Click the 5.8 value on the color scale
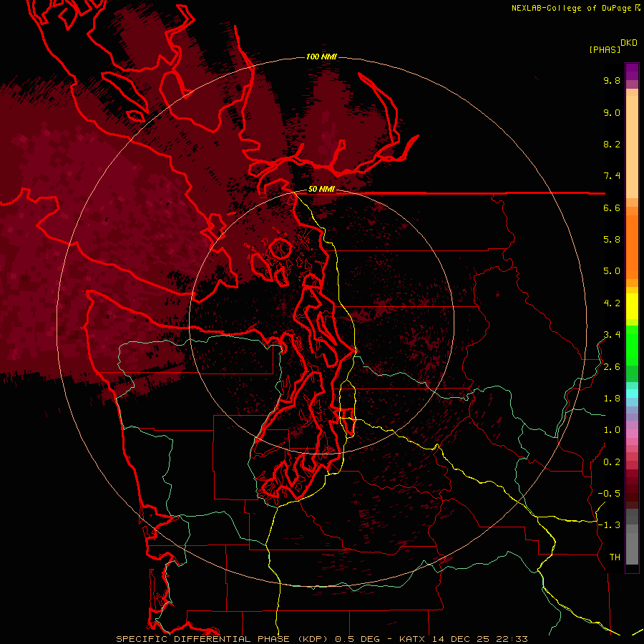The image size is (644, 644). (x=612, y=240)
